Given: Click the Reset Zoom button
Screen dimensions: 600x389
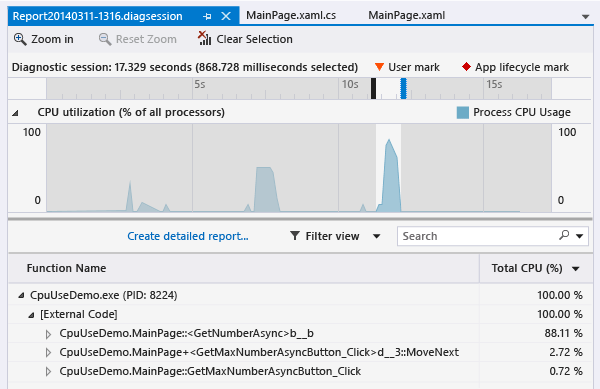Looking at the screenshot, I should click(x=138, y=39).
